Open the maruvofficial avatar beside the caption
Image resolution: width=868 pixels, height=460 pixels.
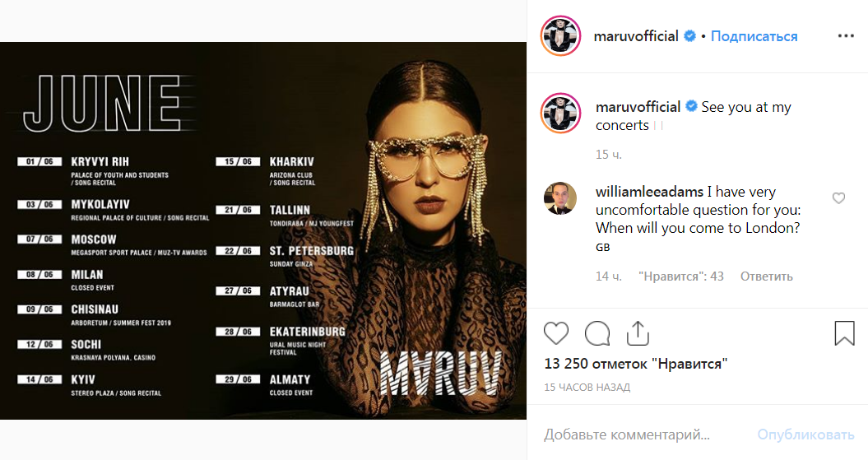[560, 113]
